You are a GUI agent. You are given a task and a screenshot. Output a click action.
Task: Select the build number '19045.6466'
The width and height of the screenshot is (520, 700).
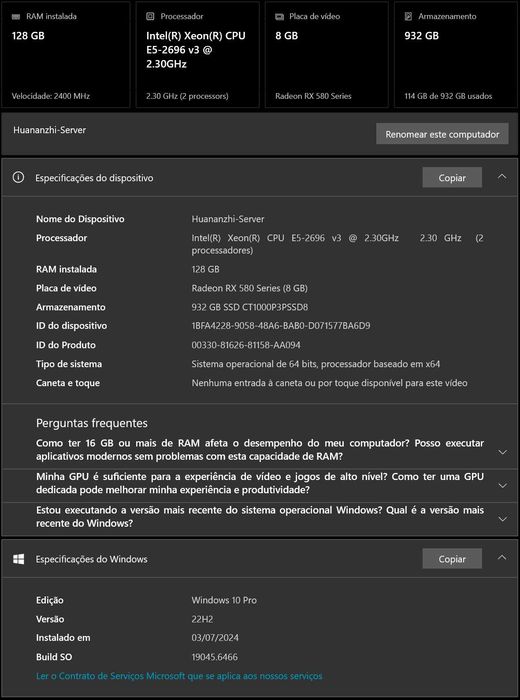(215, 657)
